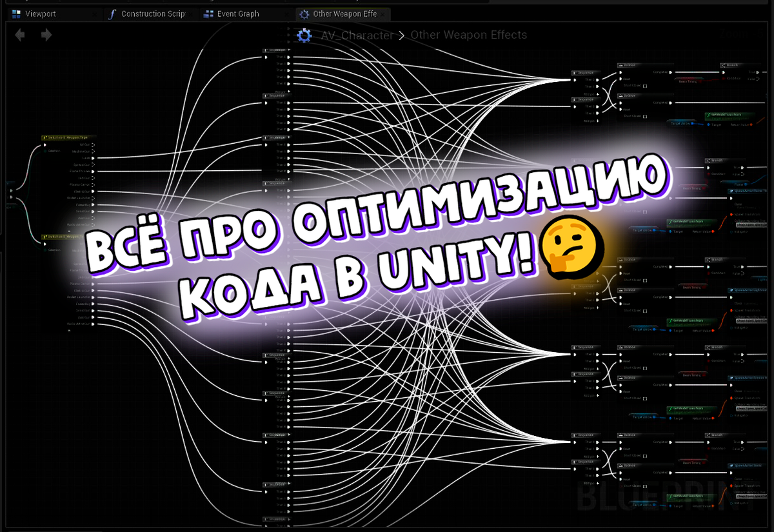The image size is (774, 532).
Task: Click the topmost Target Arrow variable node
Action: pos(682,123)
